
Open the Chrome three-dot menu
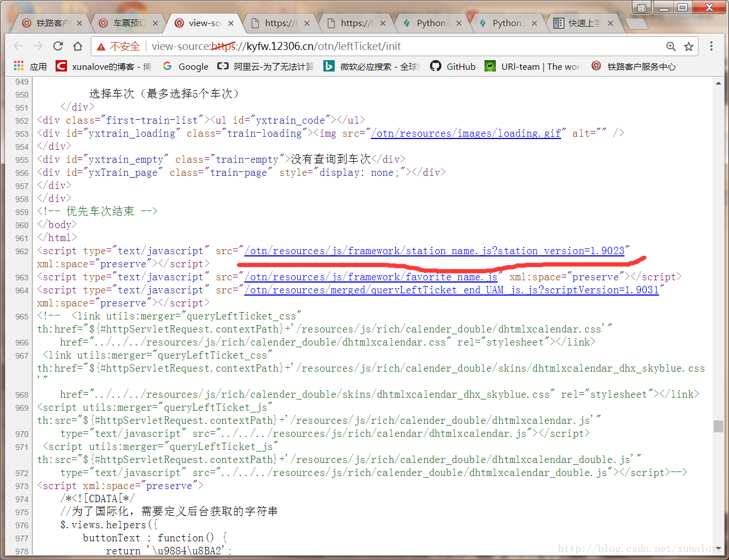tap(711, 46)
